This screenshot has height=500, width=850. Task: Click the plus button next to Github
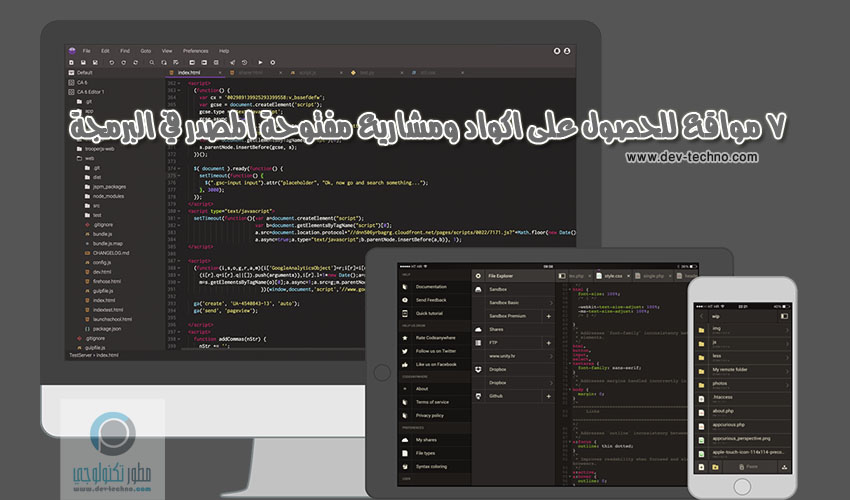click(x=549, y=396)
